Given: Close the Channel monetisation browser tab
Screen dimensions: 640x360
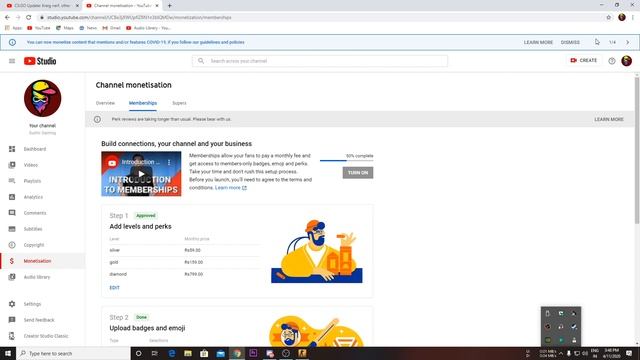Looking at the screenshot, I should point(157,6).
